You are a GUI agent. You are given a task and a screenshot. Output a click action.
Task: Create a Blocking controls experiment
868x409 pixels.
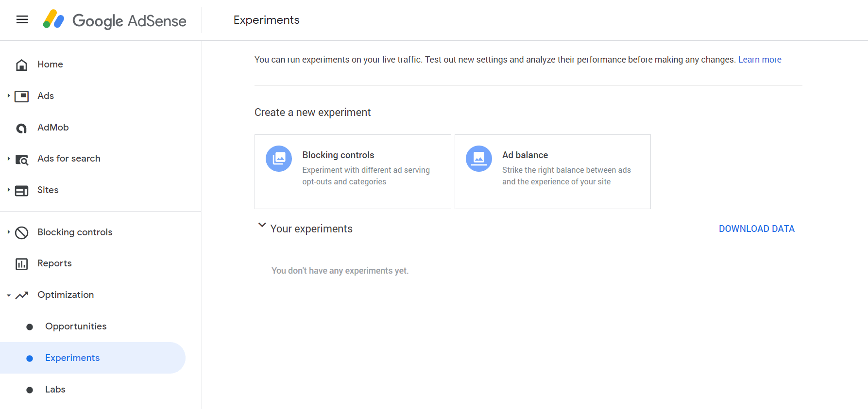(x=353, y=172)
